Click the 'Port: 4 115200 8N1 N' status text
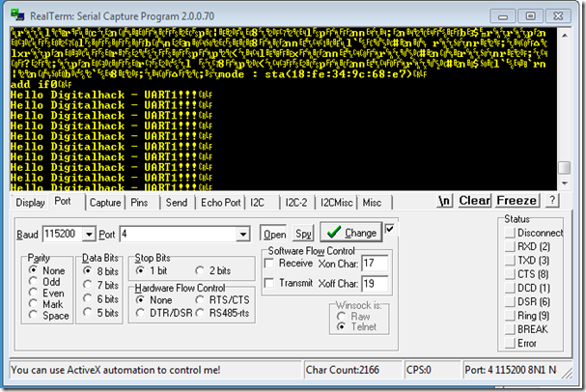The width and height of the screenshot is (586, 392). coord(511,370)
